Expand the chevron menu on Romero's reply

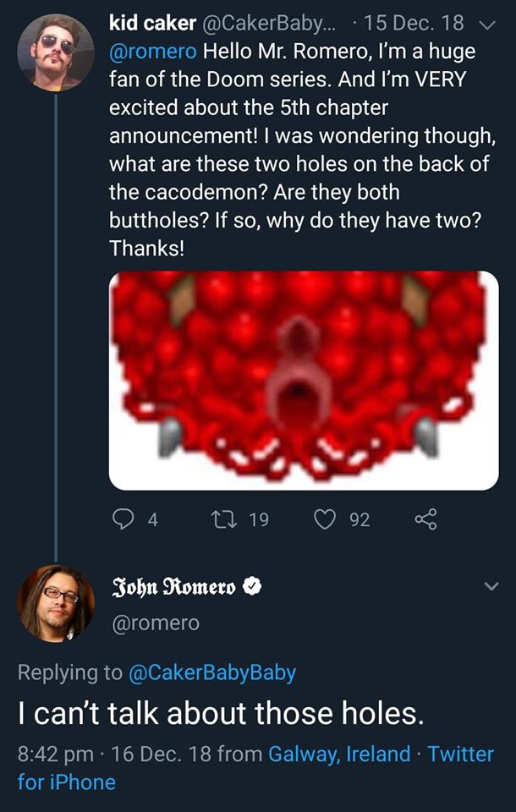pos(491,587)
